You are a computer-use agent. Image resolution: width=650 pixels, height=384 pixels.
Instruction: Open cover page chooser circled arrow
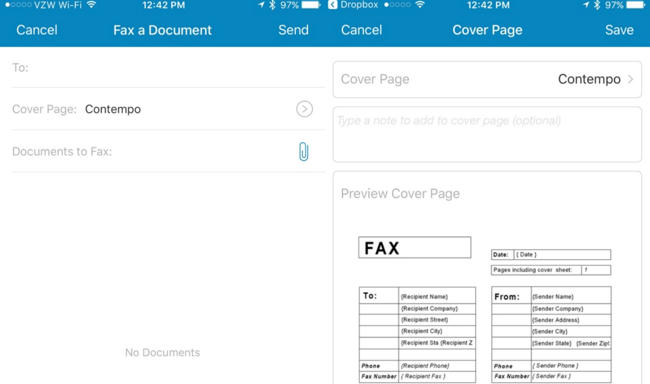click(304, 109)
